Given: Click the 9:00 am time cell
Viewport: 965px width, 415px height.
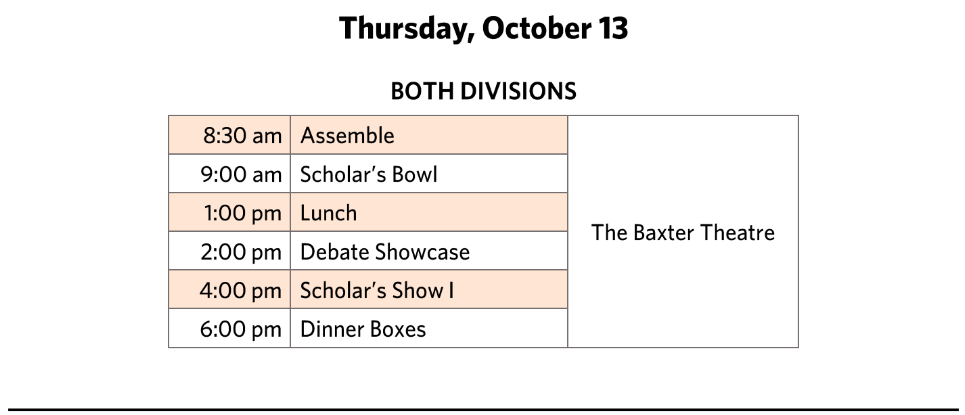Looking at the screenshot, I should [230, 174].
